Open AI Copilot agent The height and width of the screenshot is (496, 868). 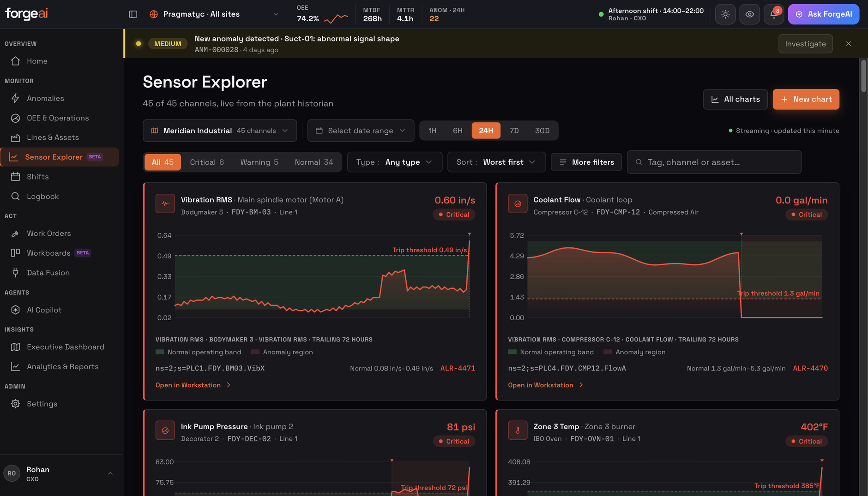pyautogui.click(x=60, y=310)
